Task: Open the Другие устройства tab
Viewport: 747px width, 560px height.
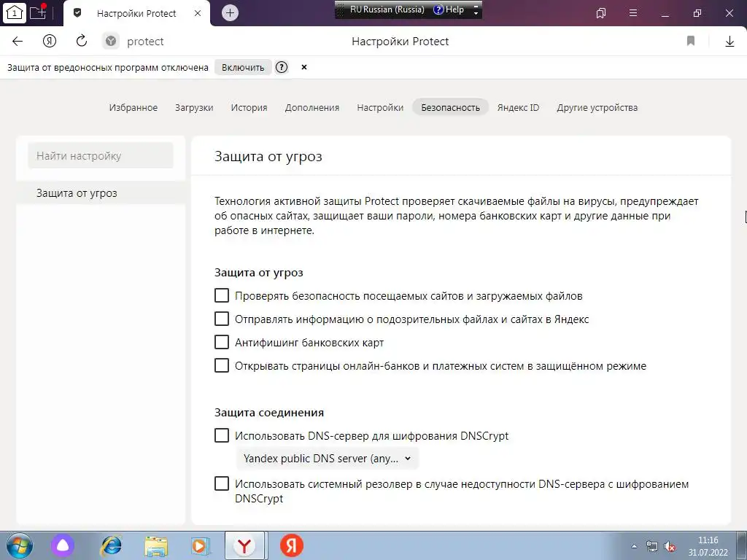Action: point(597,108)
